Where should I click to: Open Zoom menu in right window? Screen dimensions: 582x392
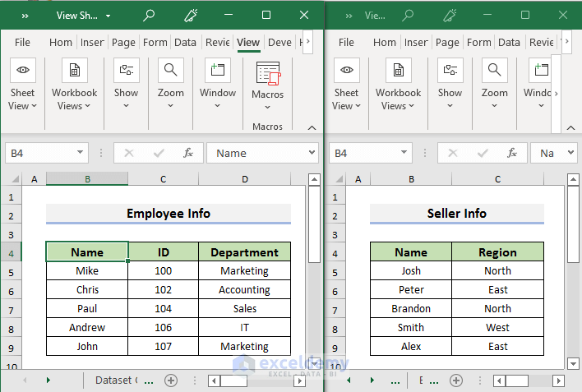pos(494,84)
